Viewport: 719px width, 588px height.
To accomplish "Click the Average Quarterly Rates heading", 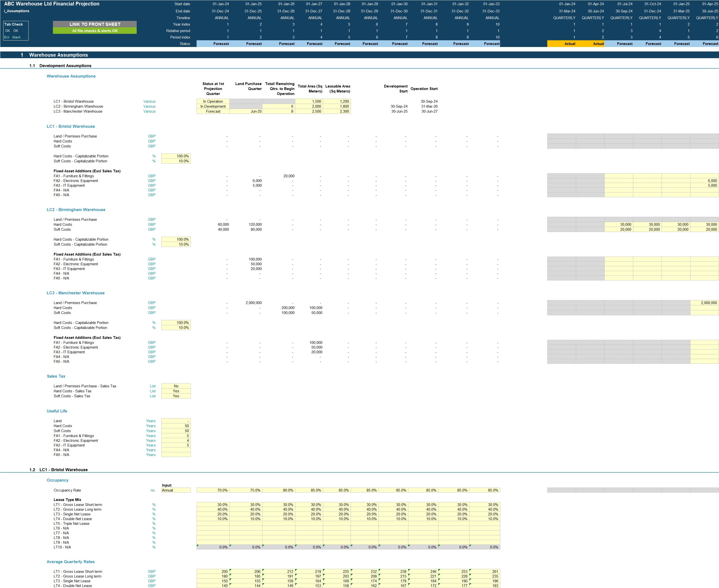I will pos(71,562).
